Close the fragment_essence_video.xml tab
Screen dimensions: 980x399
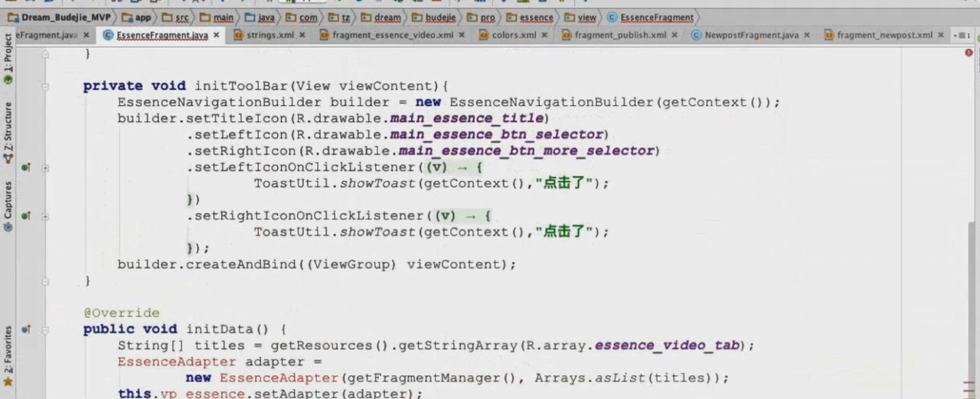click(x=462, y=35)
